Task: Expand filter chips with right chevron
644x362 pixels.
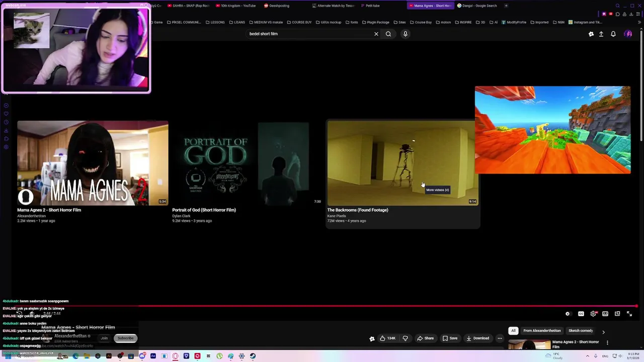Action: [603, 332]
